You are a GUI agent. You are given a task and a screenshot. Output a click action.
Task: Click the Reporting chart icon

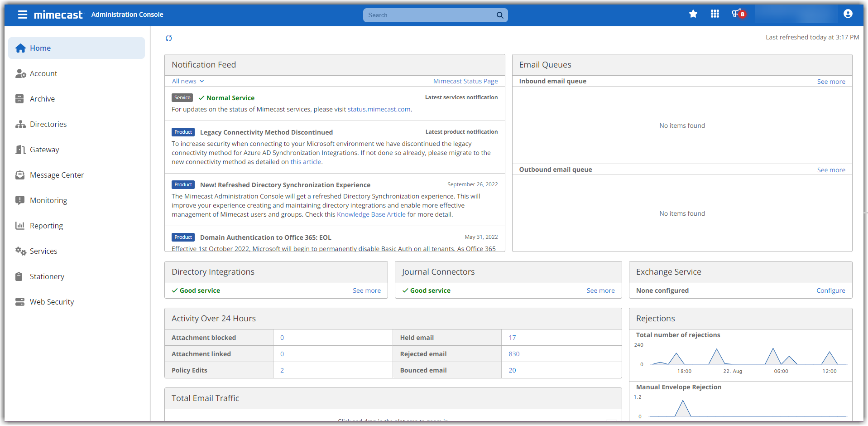pyautogui.click(x=20, y=226)
